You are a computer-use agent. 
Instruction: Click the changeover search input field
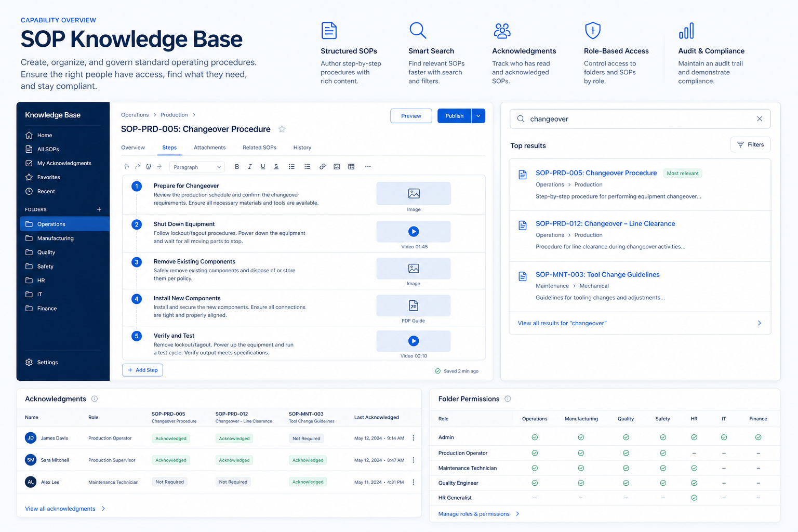point(640,119)
